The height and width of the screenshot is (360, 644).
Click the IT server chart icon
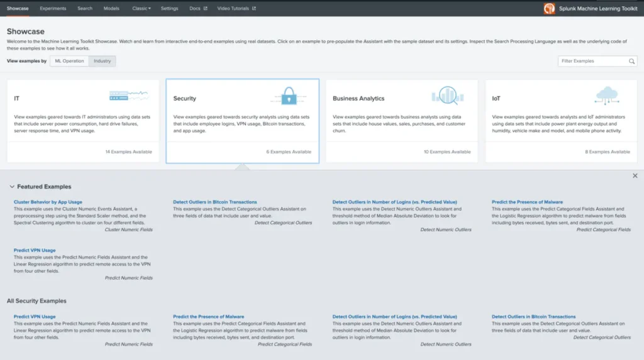point(128,96)
